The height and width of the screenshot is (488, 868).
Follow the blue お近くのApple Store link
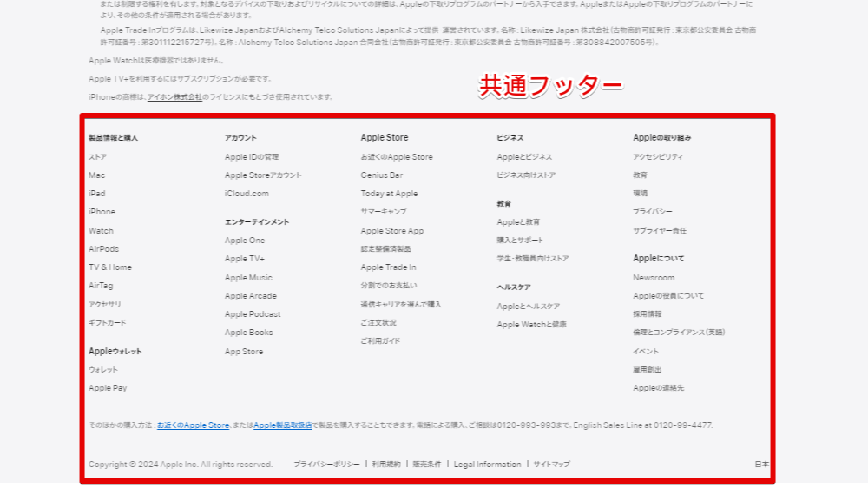click(x=194, y=425)
